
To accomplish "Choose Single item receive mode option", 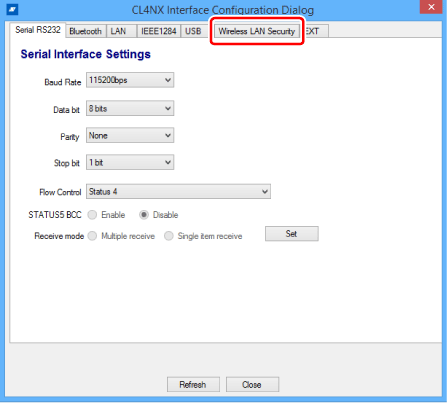I will click(x=169, y=236).
